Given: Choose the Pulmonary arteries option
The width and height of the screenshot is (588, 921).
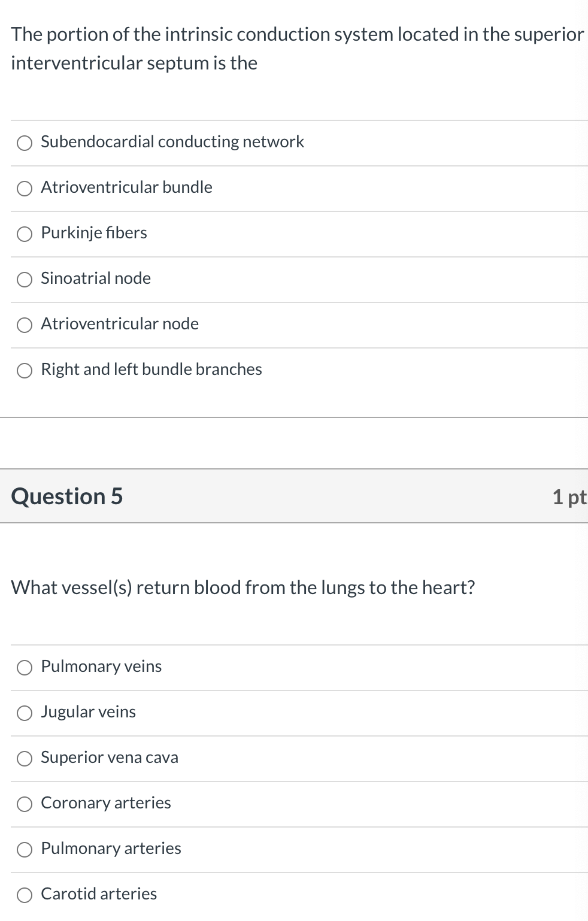Looking at the screenshot, I should point(25,850).
